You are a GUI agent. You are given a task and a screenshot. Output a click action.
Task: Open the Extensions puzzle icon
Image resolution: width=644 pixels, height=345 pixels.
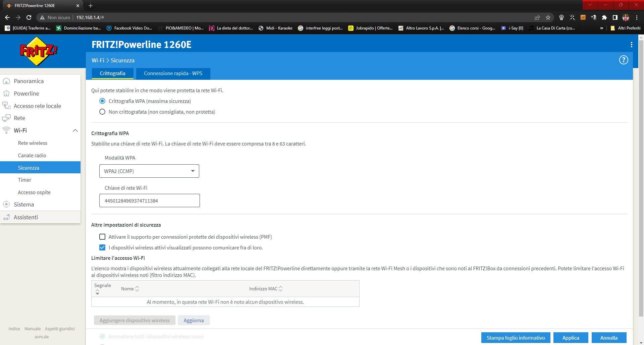(x=604, y=17)
